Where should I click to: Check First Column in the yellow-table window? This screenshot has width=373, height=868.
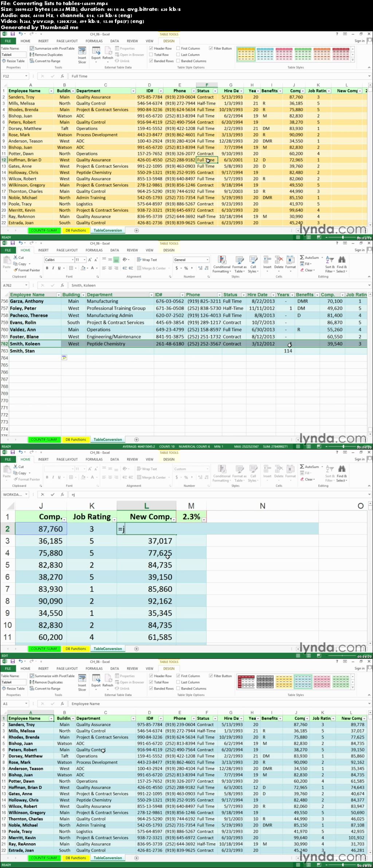[188, 48]
